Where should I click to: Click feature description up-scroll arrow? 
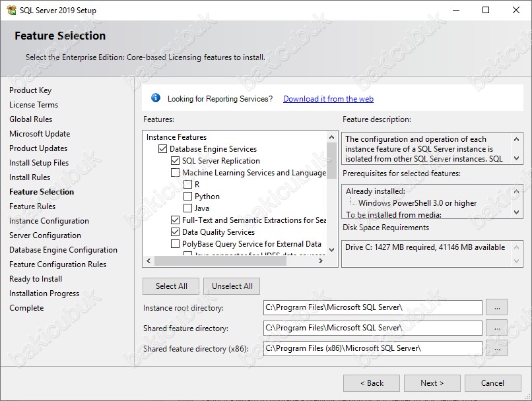[516, 139]
